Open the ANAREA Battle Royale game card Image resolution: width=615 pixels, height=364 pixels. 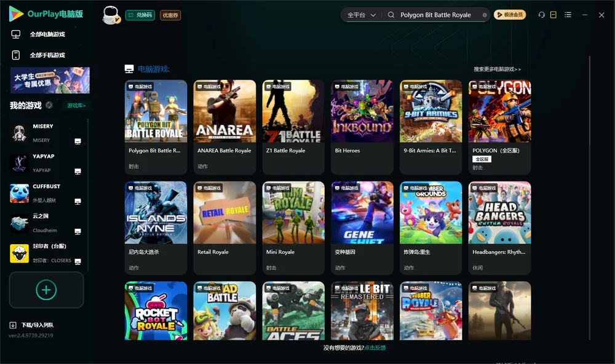click(224, 127)
